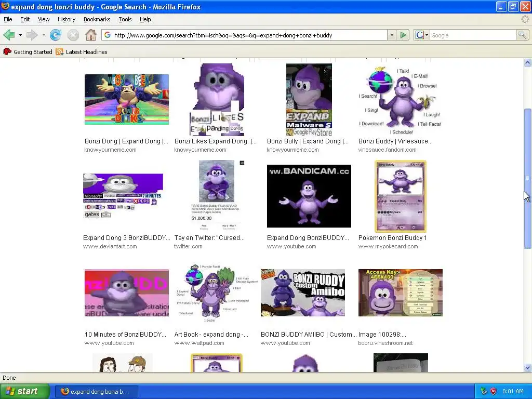Click the Firefox icon in the title bar
Screen dimensions: 532x399
click(x=5, y=6)
